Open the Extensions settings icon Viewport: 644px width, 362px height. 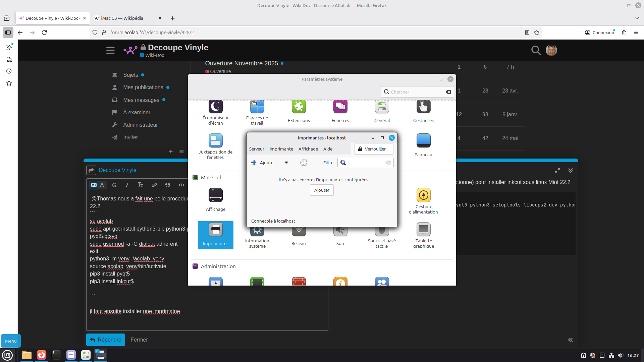pos(299,107)
